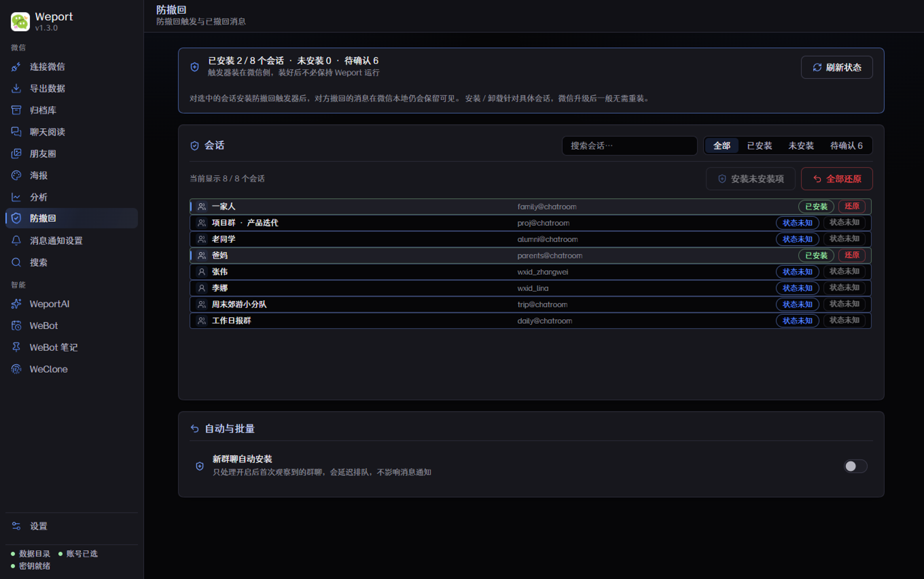Open the 消息通知设置 bell icon
This screenshot has height=579, width=924.
click(x=16, y=241)
